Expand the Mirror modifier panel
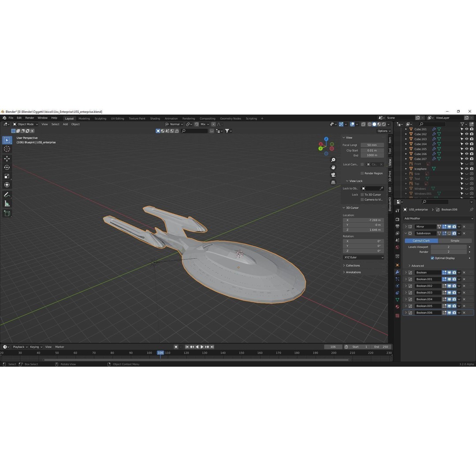The image size is (476, 476). pyautogui.click(x=406, y=227)
